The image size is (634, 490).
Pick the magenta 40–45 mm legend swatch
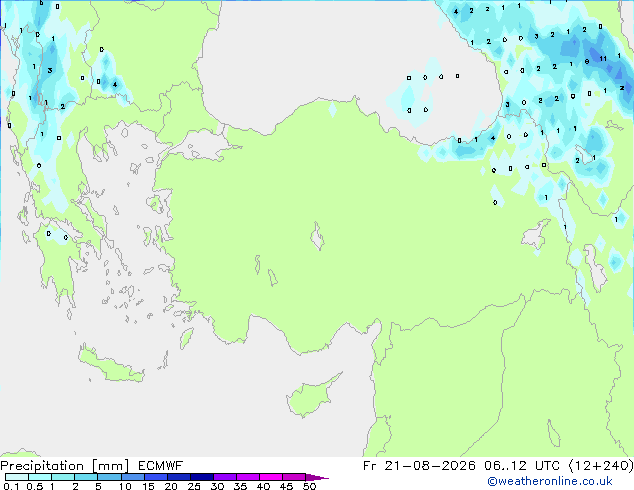pyautogui.click(x=271, y=477)
